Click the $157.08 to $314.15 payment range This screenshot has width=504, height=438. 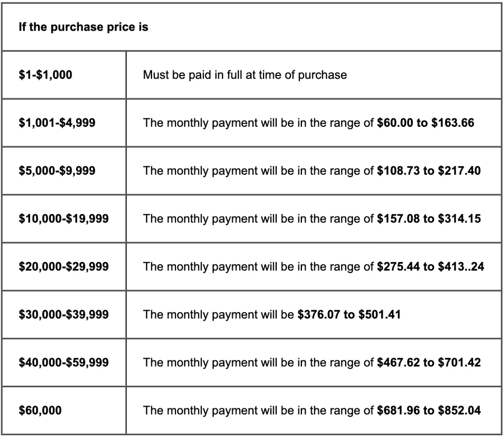click(429, 219)
